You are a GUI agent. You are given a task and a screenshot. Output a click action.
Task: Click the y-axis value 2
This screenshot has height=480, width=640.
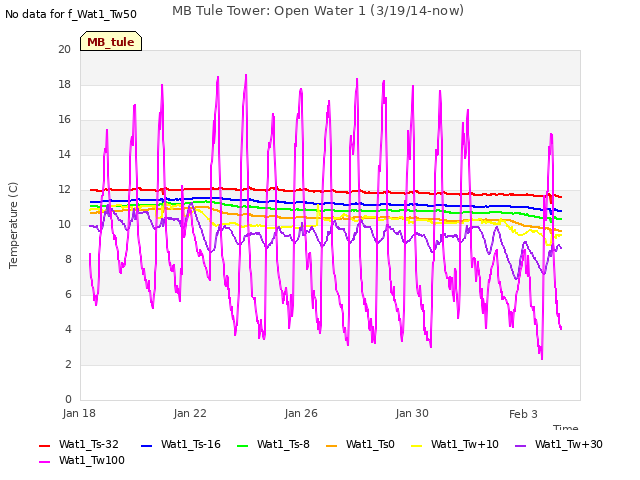68,364
